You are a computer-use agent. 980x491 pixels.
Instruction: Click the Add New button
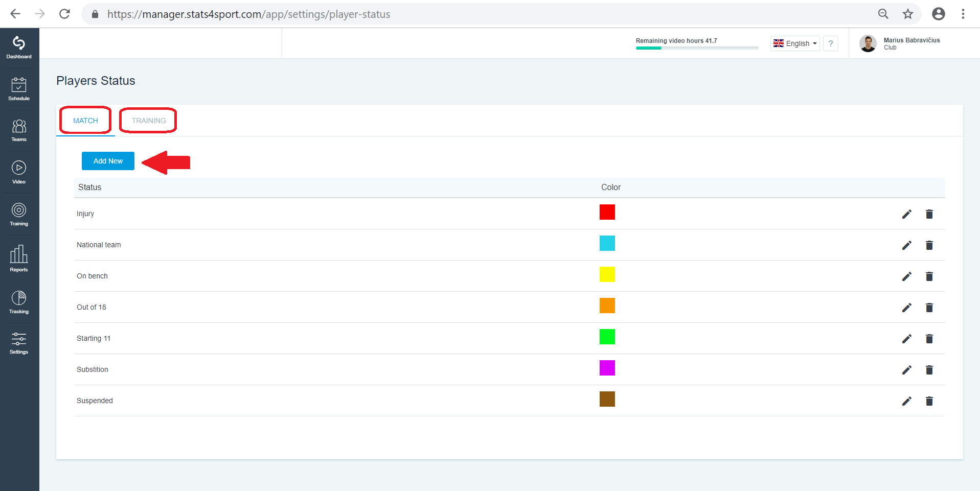tap(108, 161)
